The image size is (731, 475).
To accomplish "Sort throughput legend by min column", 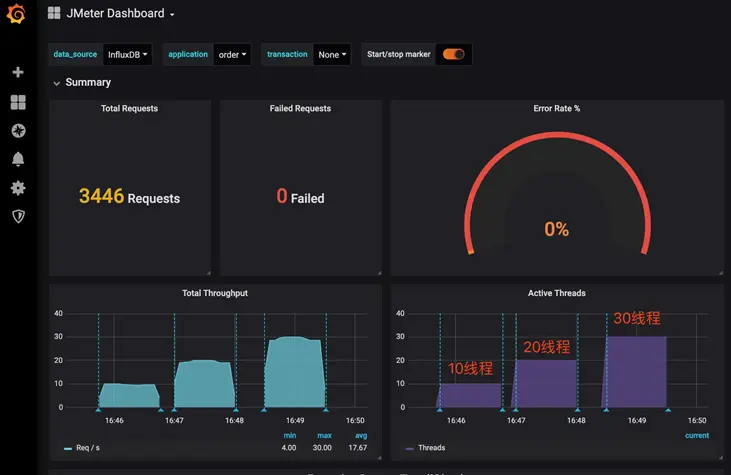I will pos(290,435).
